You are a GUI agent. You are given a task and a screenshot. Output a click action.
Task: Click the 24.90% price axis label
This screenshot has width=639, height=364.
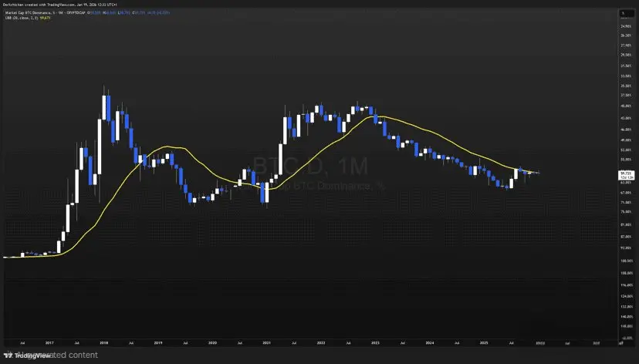[x=626, y=26]
